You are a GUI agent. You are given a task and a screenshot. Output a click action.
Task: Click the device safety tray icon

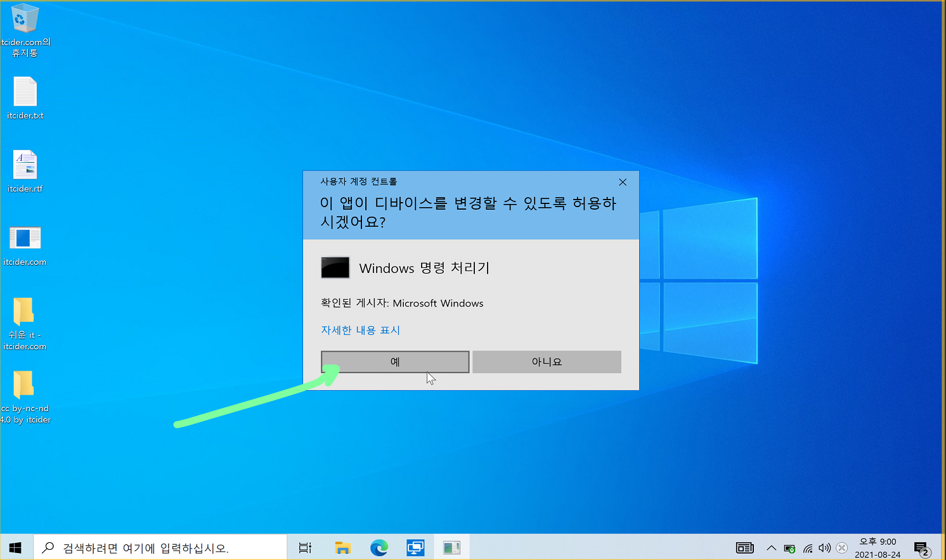point(789,549)
